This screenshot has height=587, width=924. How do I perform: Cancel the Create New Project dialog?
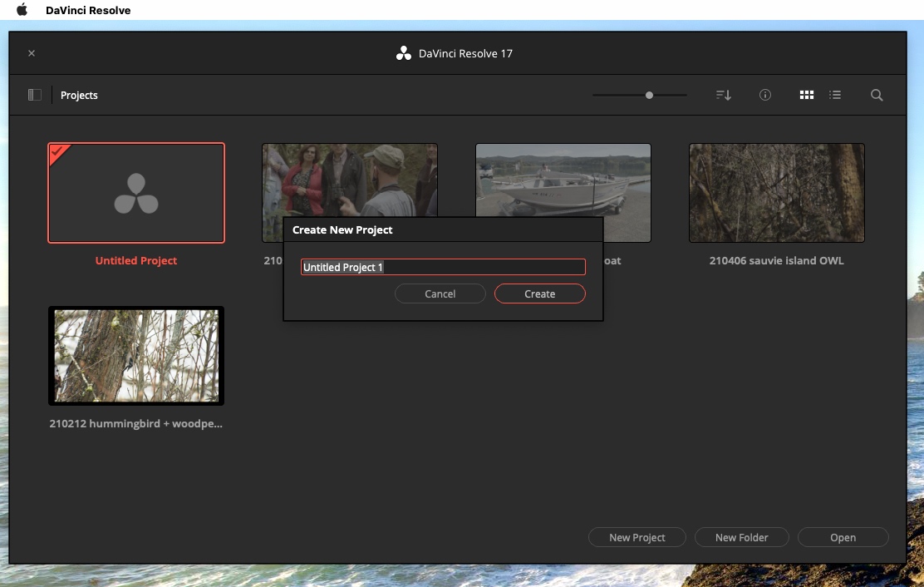tap(440, 293)
